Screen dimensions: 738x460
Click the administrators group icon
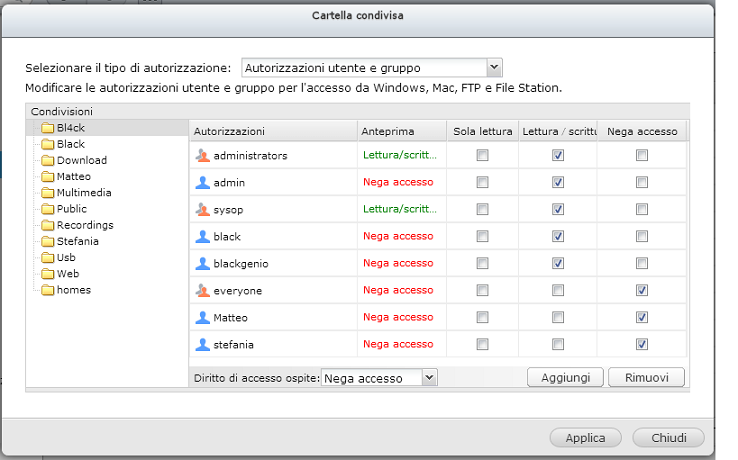[x=202, y=155]
